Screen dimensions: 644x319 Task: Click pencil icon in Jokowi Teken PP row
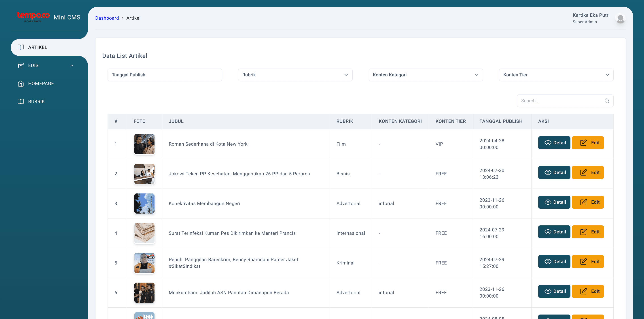[583, 172]
